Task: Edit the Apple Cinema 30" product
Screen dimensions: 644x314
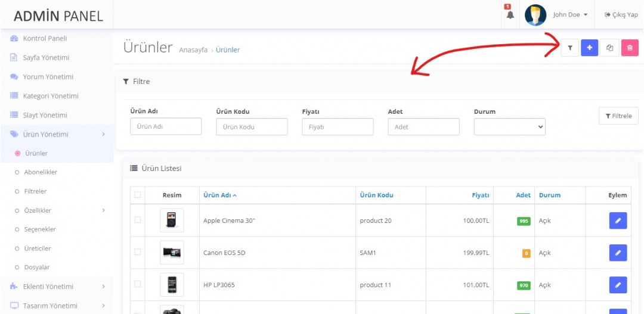Action: coord(618,220)
